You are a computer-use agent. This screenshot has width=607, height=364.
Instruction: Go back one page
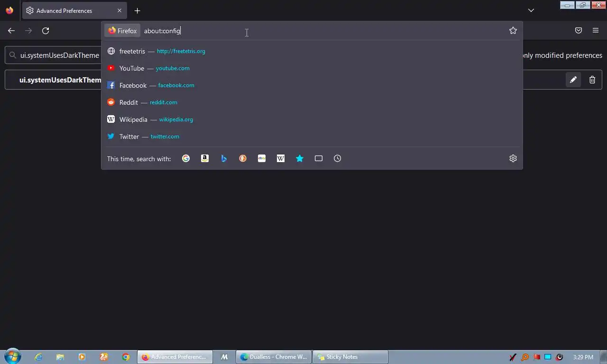point(11,30)
